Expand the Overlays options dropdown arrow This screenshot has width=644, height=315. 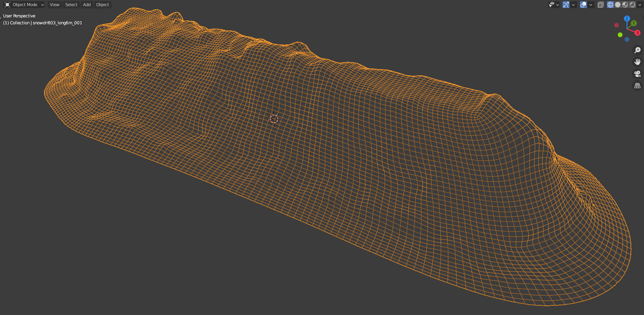[591, 5]
